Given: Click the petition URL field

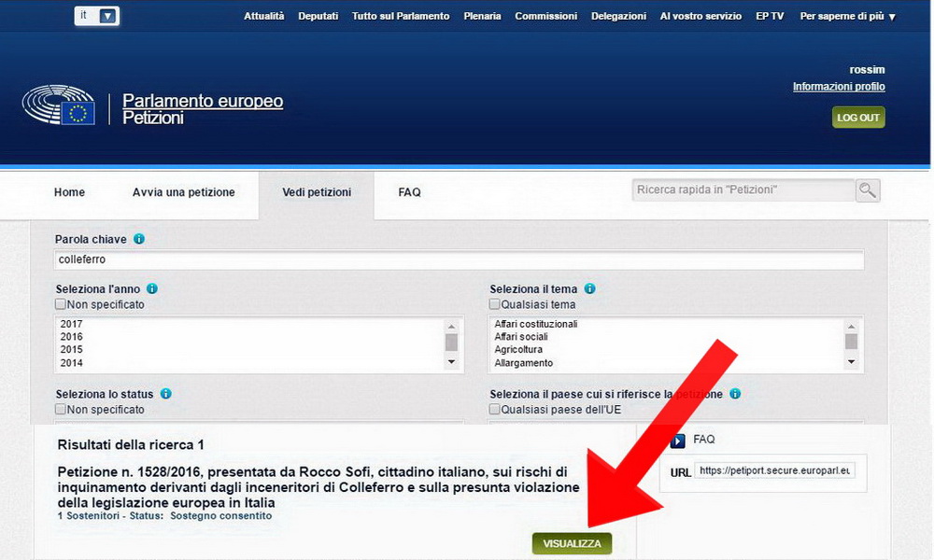Looking at the screenshot, I should 774,470.
